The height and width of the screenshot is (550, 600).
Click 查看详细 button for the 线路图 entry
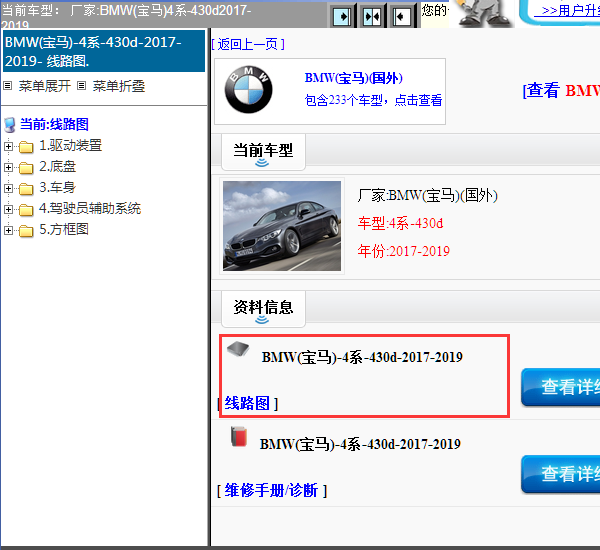pyautogui.click(x=561, y=387)
